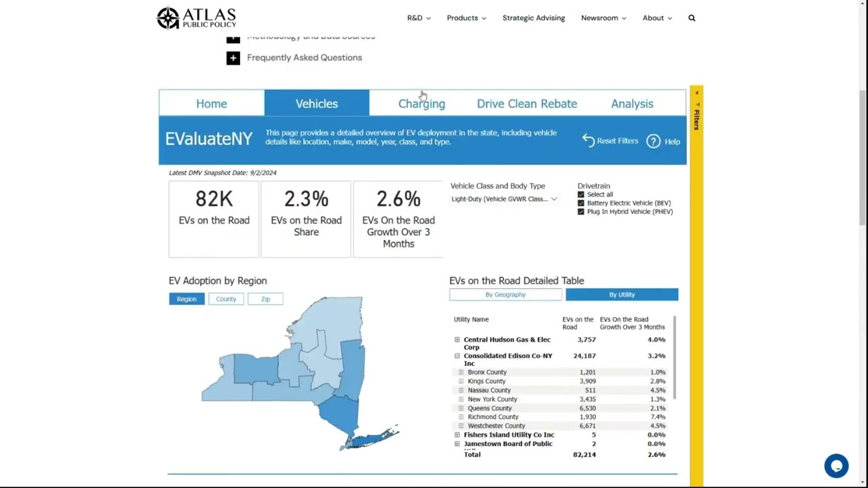Expand the About menu

[x=657, y=18]
